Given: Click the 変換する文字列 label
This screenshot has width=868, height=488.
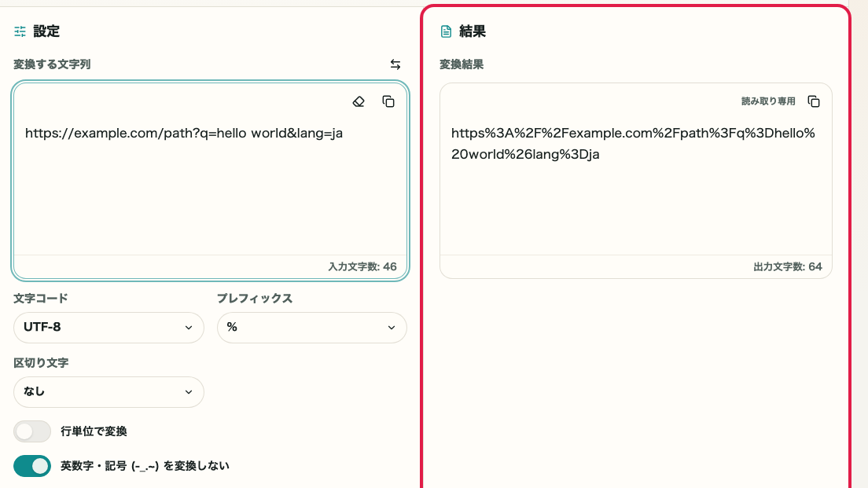Looking at the screenshot, I should coord(52,64).
